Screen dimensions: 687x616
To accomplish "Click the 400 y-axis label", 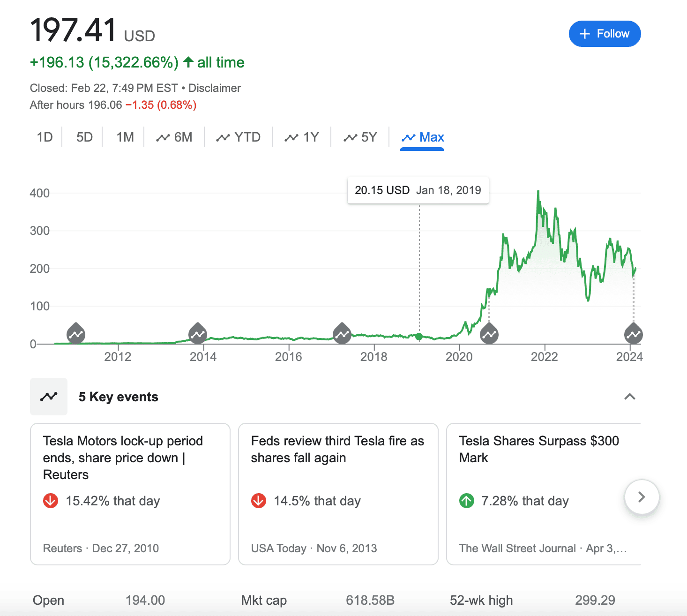I will [40, 193].
